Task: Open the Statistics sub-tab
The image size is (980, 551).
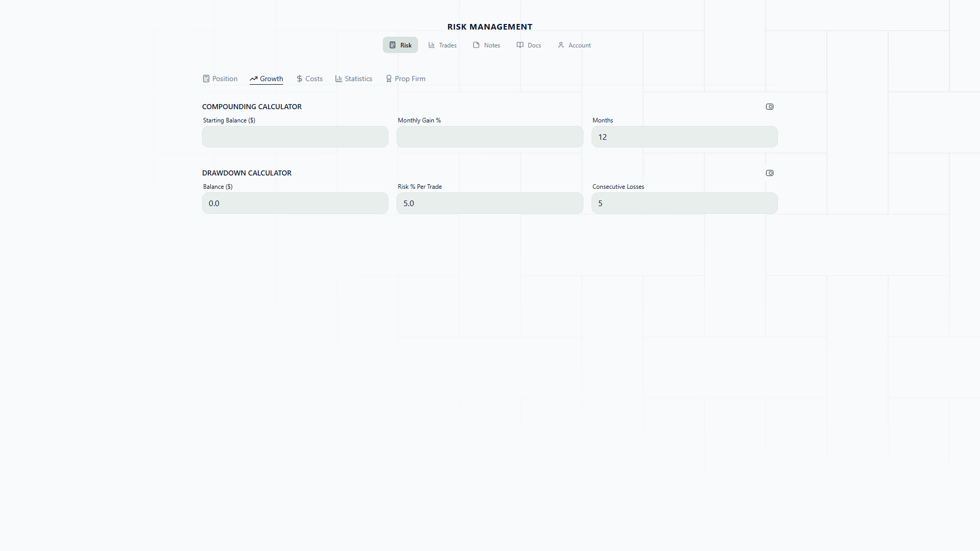Action: 354,79
